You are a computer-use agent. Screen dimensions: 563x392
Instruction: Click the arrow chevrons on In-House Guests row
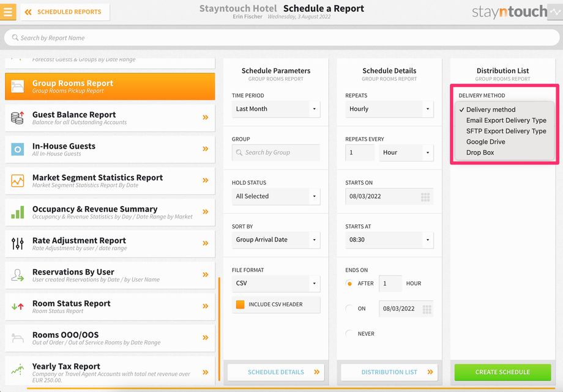(206, 149)
